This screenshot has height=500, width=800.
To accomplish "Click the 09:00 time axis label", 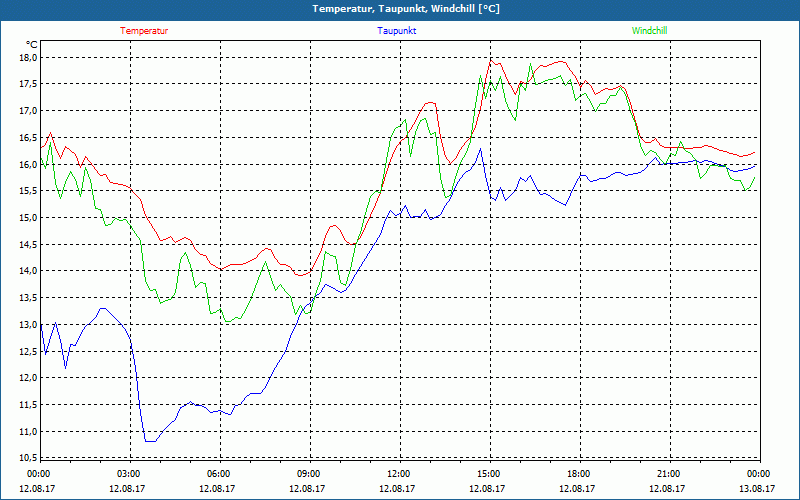I will (x=310, y=474).
